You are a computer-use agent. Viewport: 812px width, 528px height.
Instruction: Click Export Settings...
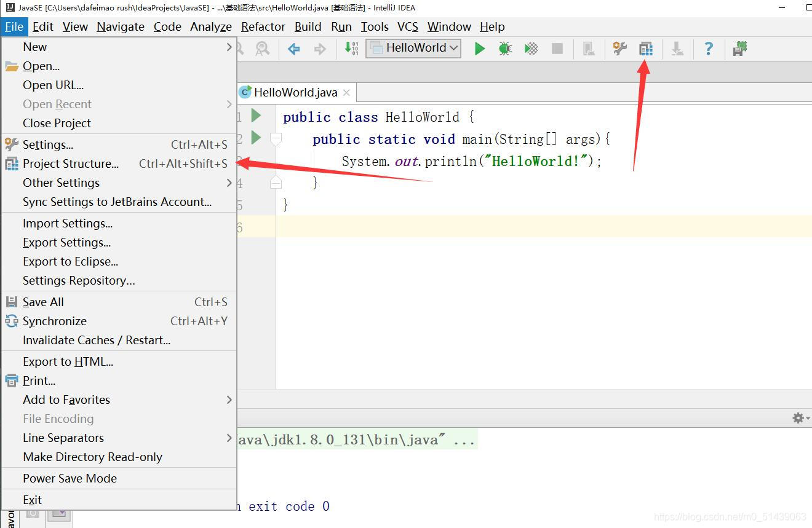pyautogui.click(x=119, y=242)
